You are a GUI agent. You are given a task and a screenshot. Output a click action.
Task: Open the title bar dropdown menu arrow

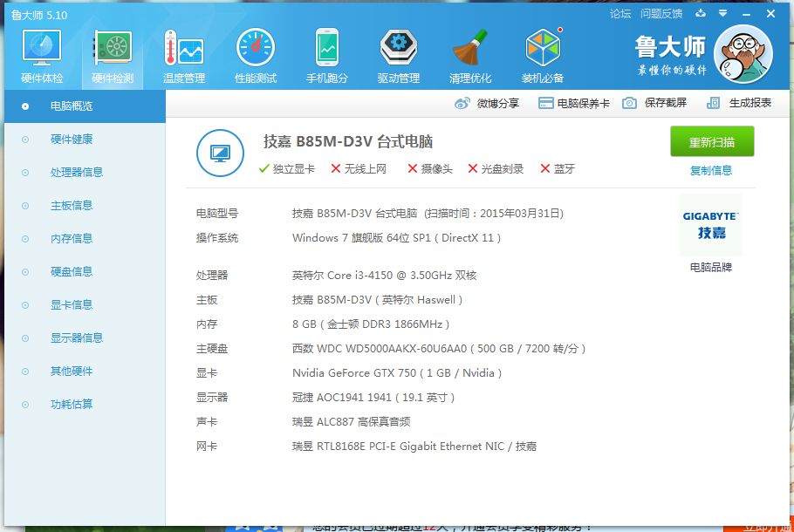(x=723, y=13)
